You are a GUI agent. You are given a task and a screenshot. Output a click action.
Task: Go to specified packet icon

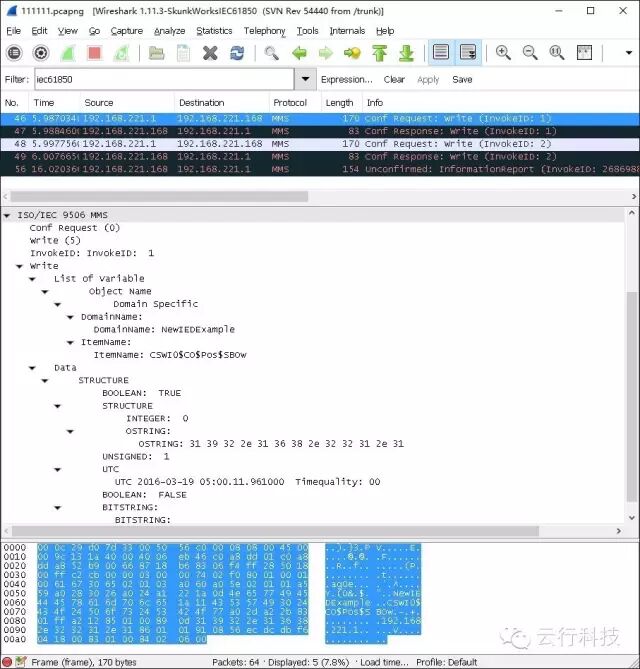click(352, 53)
